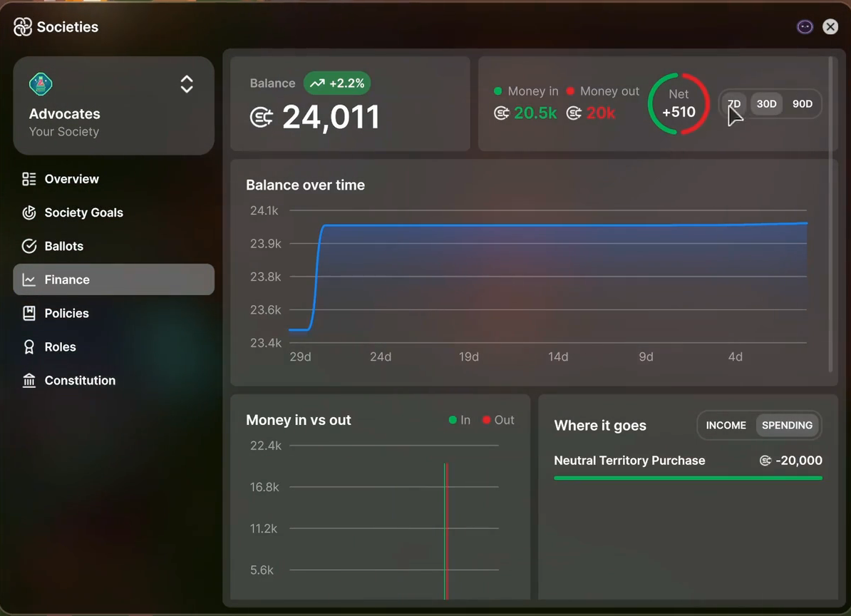Click the Ballots checkmark icon
851x616 pixels.
click(29, 246)
